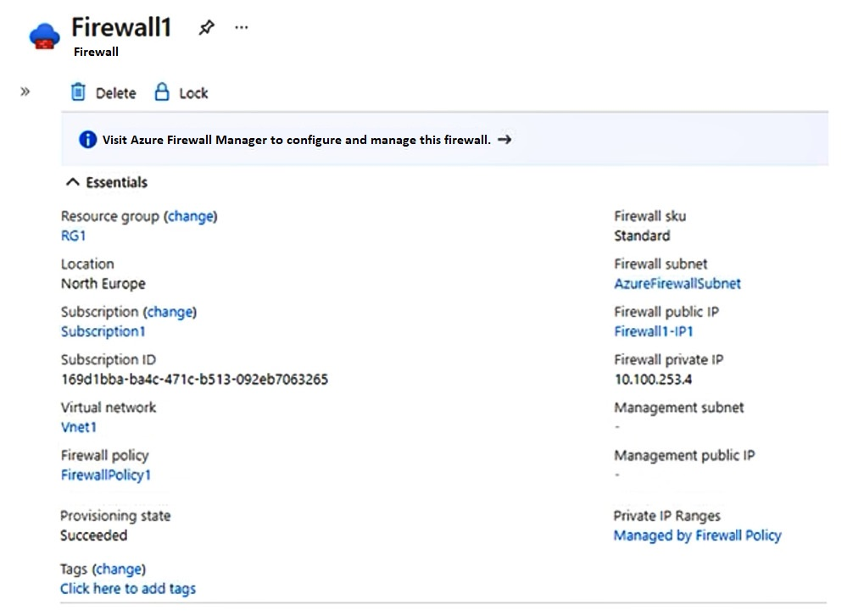The height and width of the screenshot is (616, 847).
Task: Open Subscription1 link
Action: [x=103, y=331]
